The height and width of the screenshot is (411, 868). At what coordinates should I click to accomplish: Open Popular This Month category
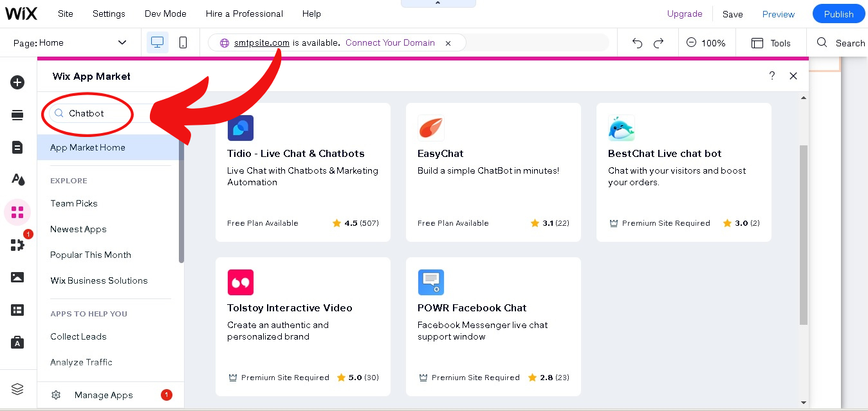(x=91, y=255)
